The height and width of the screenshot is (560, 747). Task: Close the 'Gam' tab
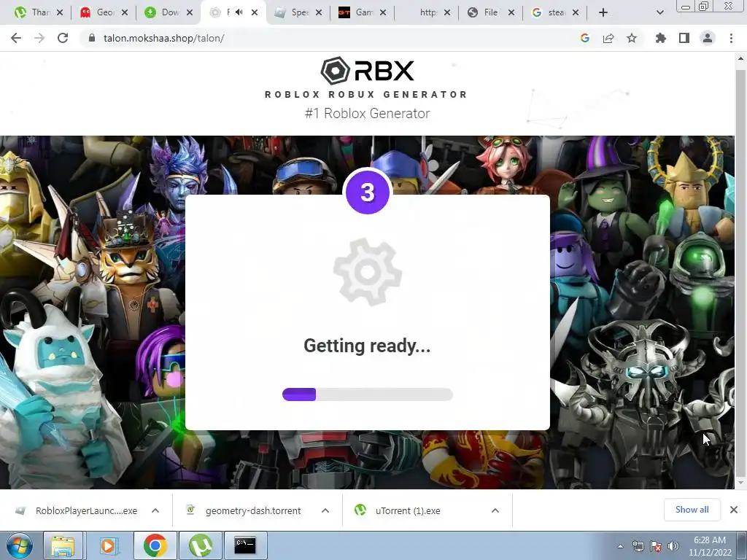pyautogui.click(x=383, y=12)
